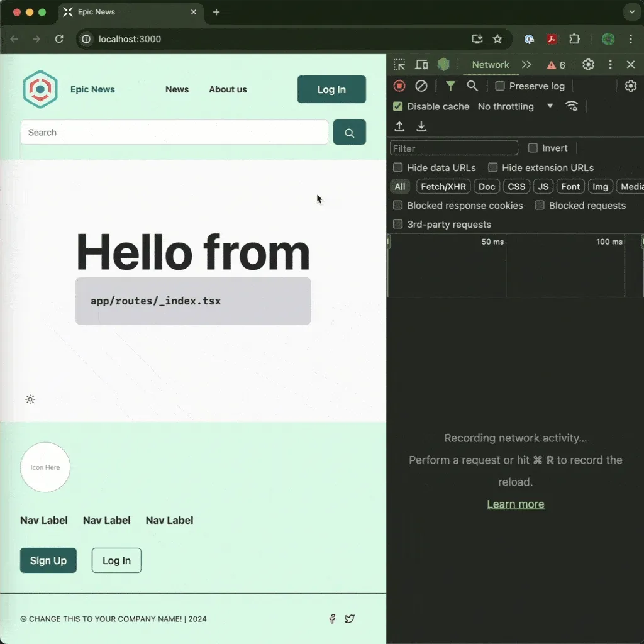Open the Facebook icon in footer
The height and width of the screenshot is (644, 644).
point(332,619)
